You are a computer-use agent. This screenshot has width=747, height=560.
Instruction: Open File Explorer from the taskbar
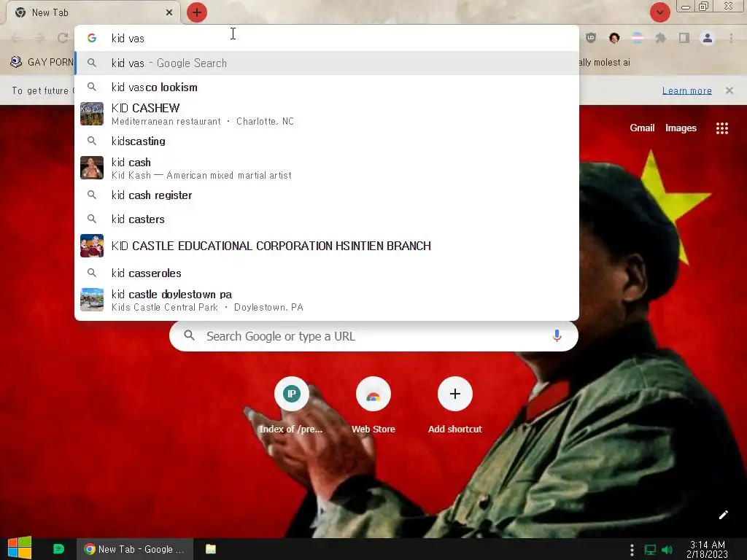click(211, 549)
